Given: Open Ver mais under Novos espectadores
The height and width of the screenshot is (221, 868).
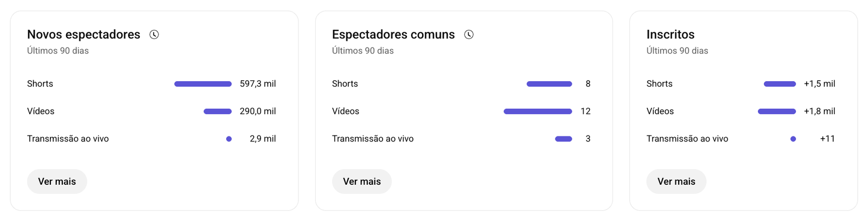Looking at the screenshot, I should [x=57, y=181].
